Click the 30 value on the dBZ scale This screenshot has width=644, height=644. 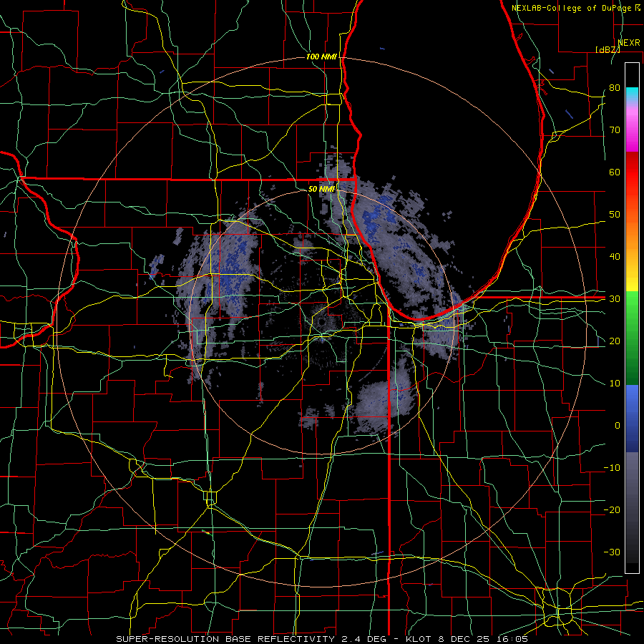[x=615, y=299]
